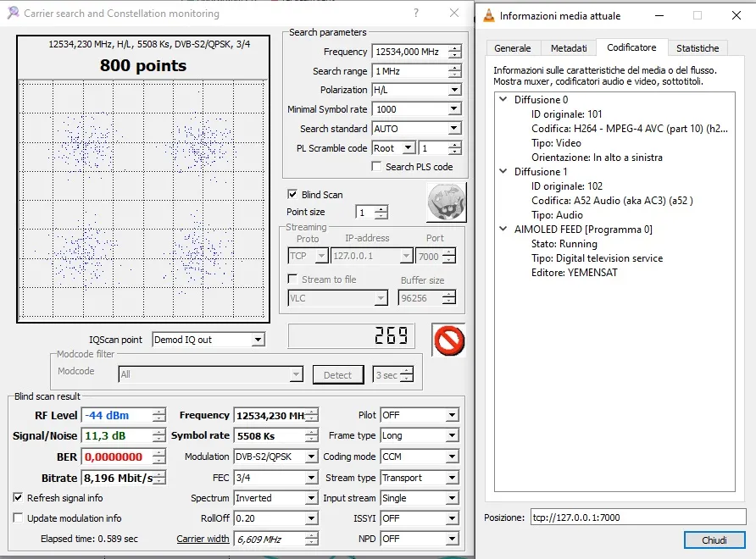
Task: Click the red stop scan icon
Action: point(448,339)
